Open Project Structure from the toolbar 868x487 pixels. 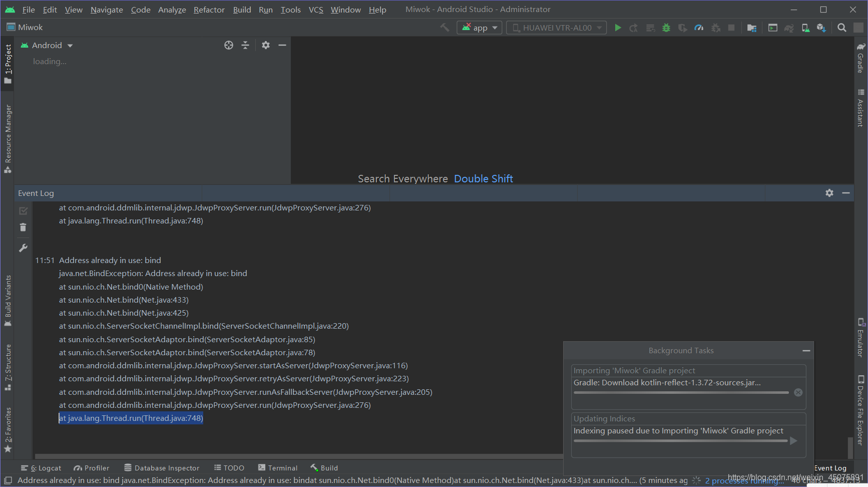(751, 28)
